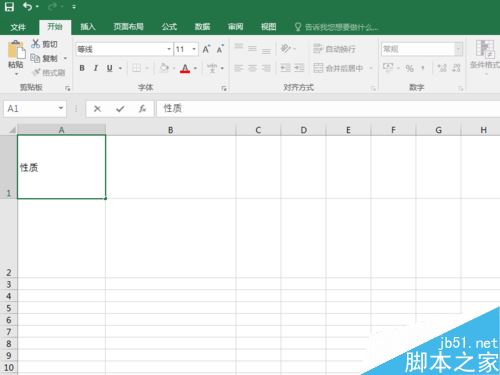Click the Decrease Indent icon
Viewport: 500px width, 375px height.
tap(286, 68)
